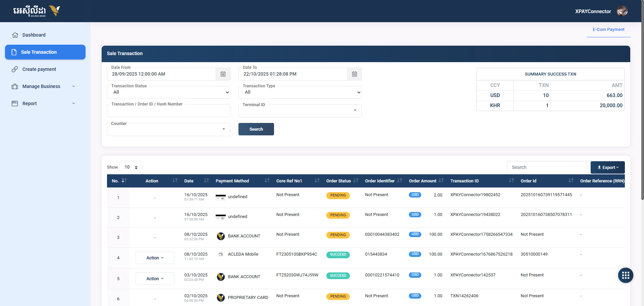Sort by Order Amount column arrows
The image size is (644, 306).
coord(441,181)
